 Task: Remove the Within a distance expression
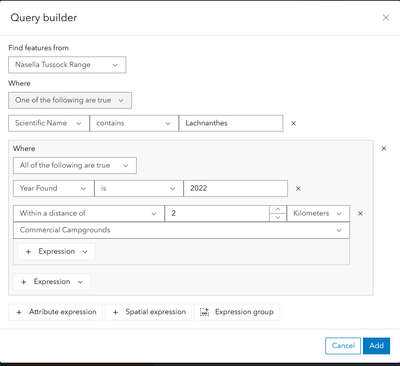pyautogui.click(x=360, y=213)
